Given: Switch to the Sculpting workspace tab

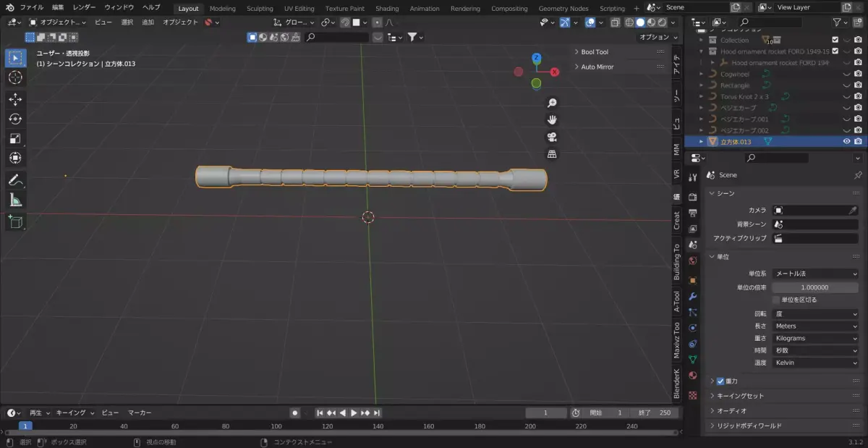Looking at the screenshot, I should click(260, 9).
